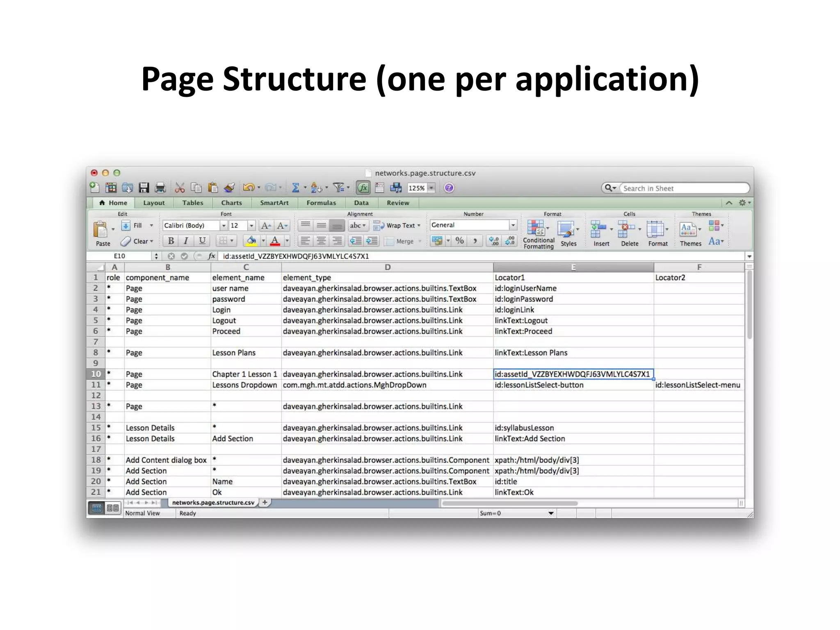Click the Name Box showing E10
This screenshot has height=630, width=840.
click(120, 256)
